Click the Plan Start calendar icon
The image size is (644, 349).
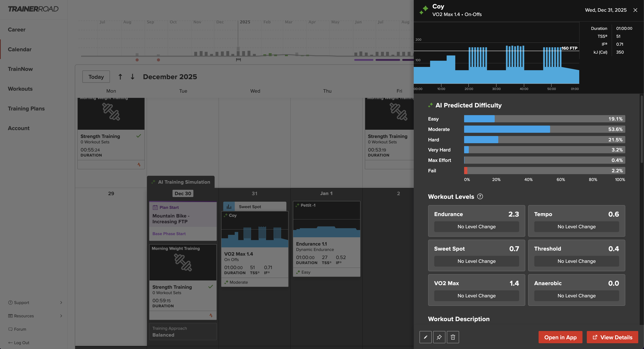pos(155,207)
